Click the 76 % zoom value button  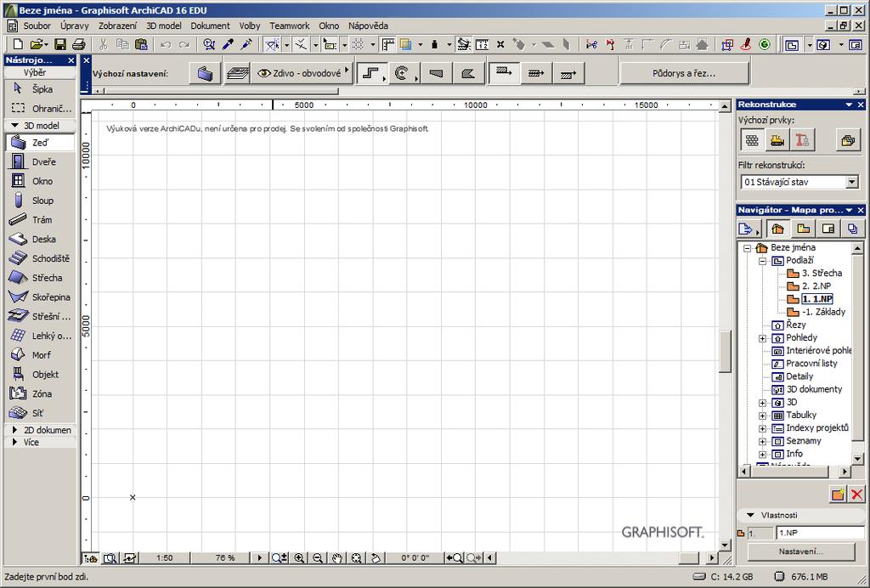[224, 558]
